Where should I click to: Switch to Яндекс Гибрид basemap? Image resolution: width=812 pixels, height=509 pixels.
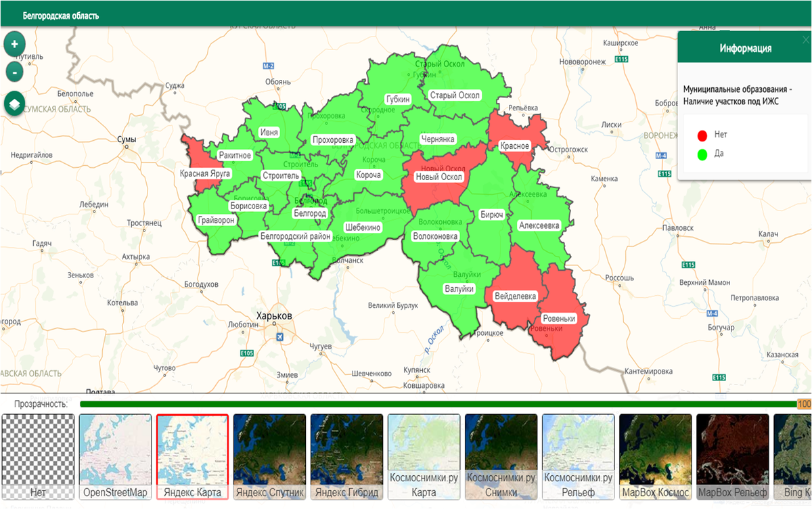(346, 457)
